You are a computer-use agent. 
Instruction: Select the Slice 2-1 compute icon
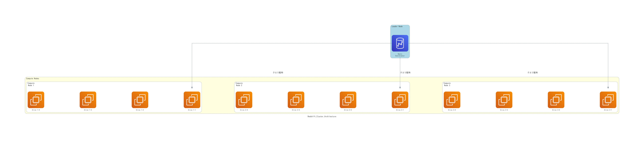tap(400, 100)
